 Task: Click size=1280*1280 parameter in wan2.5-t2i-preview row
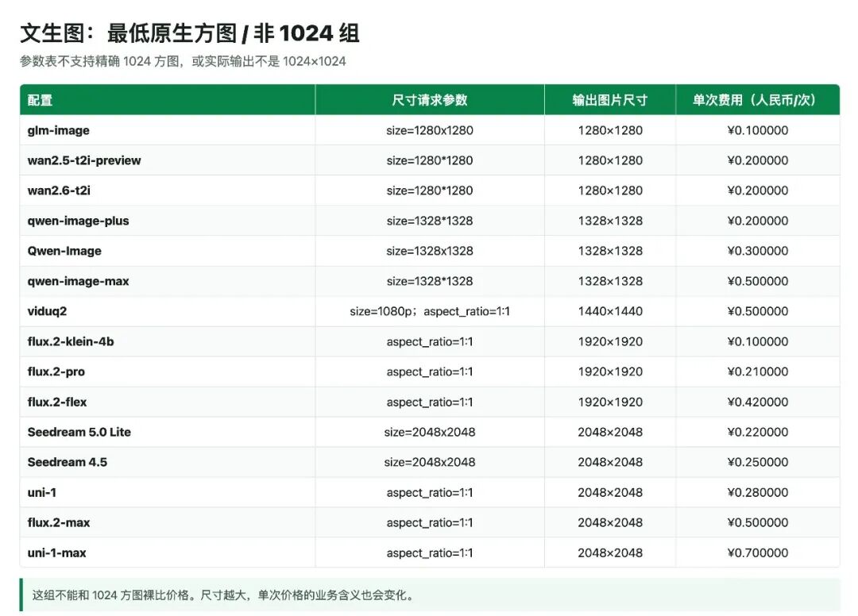click(x=430, y=160)
